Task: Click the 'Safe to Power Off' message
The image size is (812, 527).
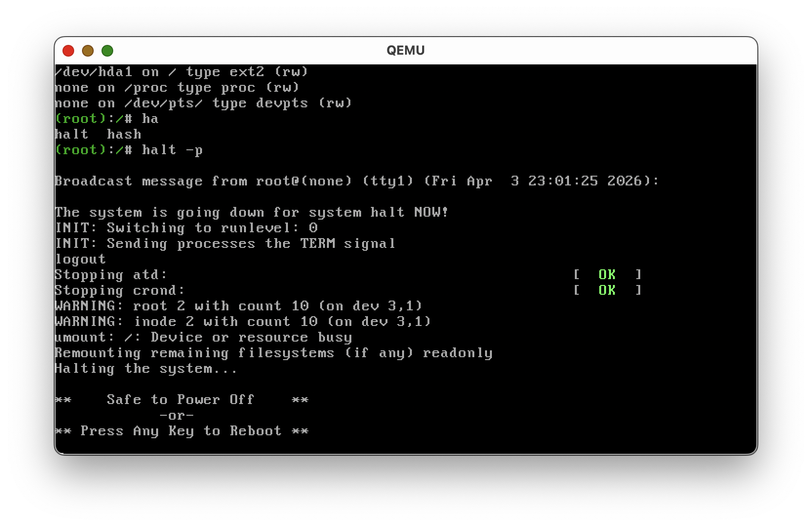Action: (181, 400)
